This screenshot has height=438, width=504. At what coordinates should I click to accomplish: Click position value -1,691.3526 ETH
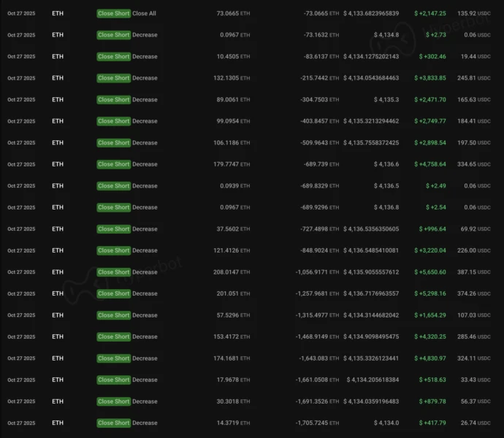point(317,401)
